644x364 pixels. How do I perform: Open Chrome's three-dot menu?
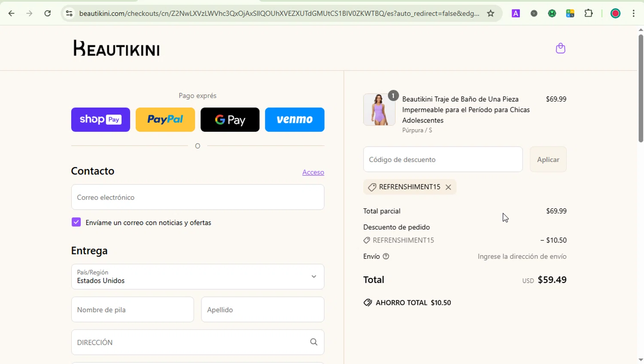coord(634,13)
